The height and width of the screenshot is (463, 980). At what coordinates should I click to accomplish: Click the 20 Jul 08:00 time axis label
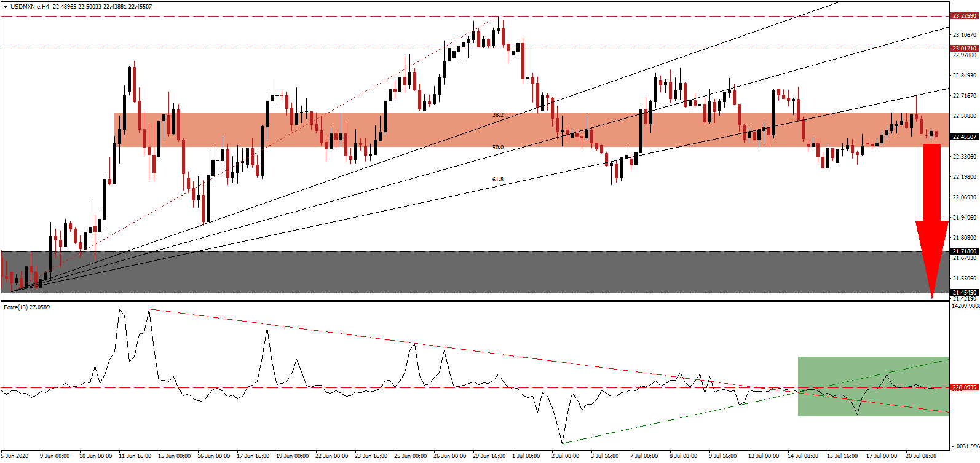(920, 456)
